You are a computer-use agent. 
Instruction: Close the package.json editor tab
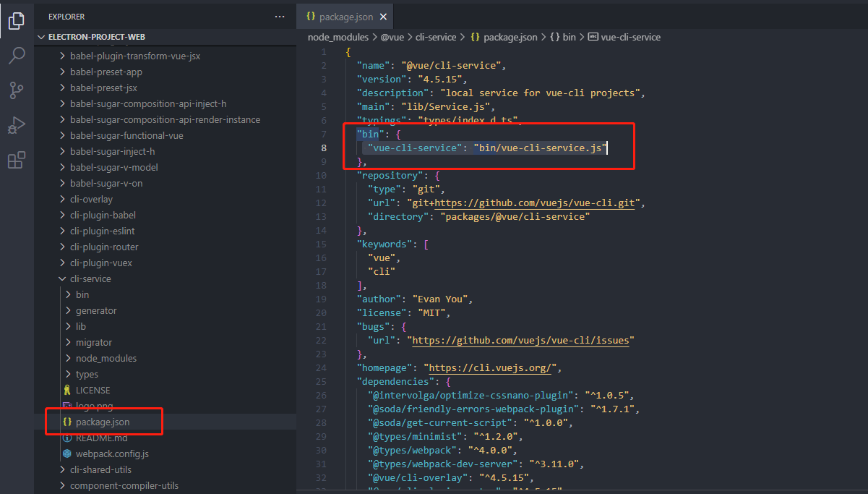pyautogui.click(x=383, y=16)
